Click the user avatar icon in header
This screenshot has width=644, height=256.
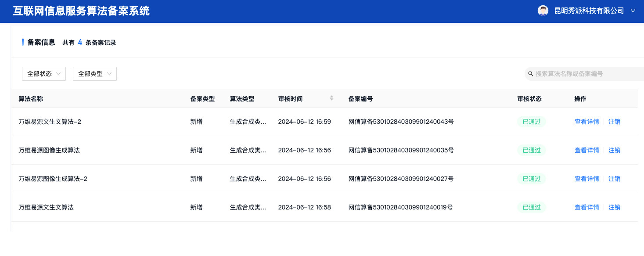click(543, 11)
